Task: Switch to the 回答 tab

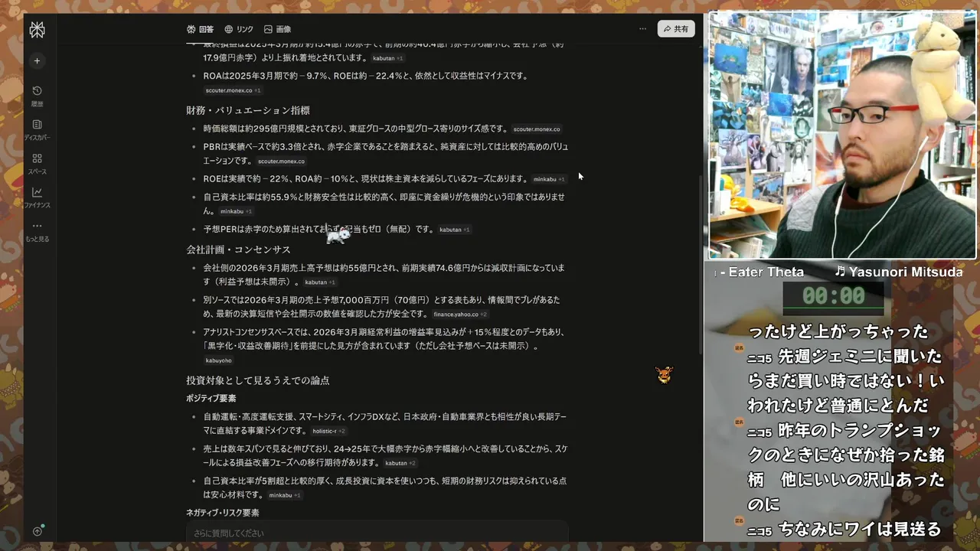Action: pos(200,29)
